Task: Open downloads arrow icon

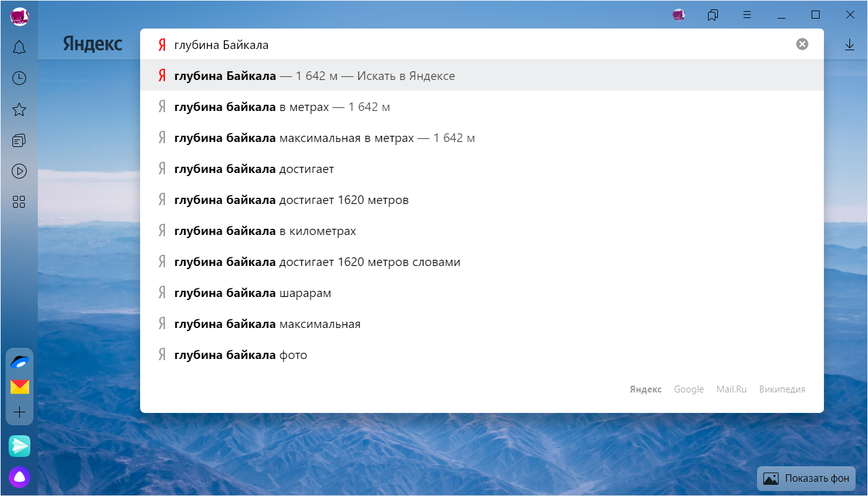Action: pyautogui.click(x=849, y=45)
